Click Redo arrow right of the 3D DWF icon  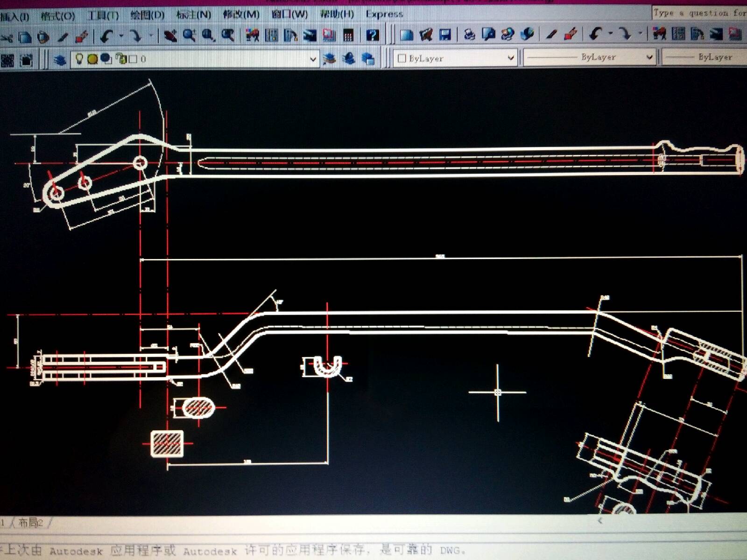[x=626, y=34]
